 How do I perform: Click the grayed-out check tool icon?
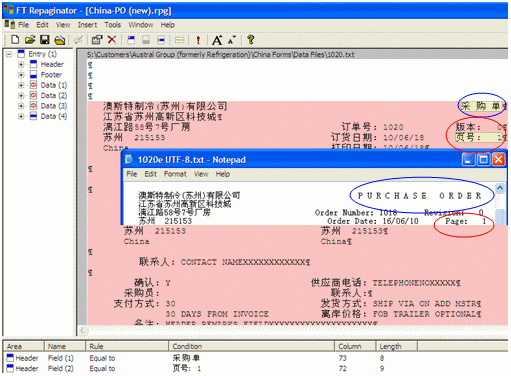click(78, 40)
